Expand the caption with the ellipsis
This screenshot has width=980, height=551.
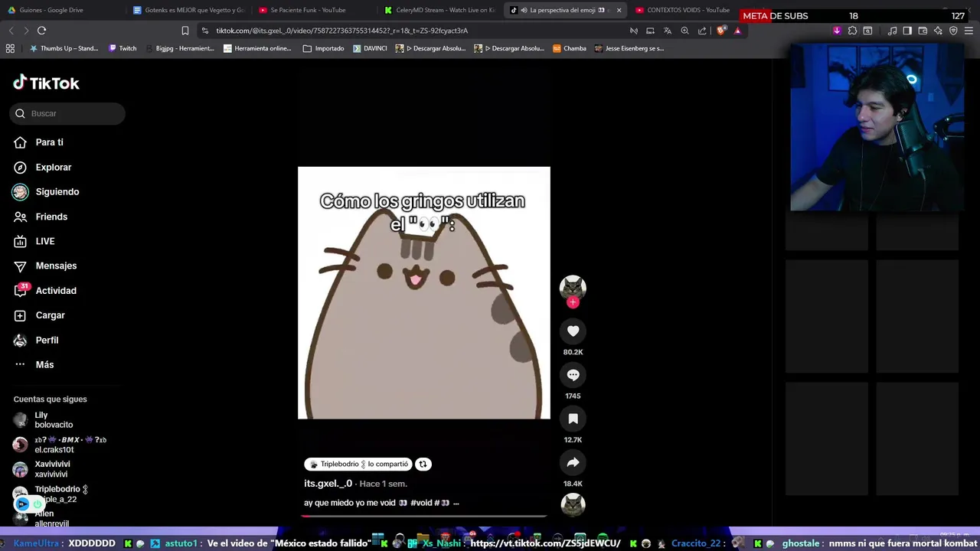(x=456, y=503)
